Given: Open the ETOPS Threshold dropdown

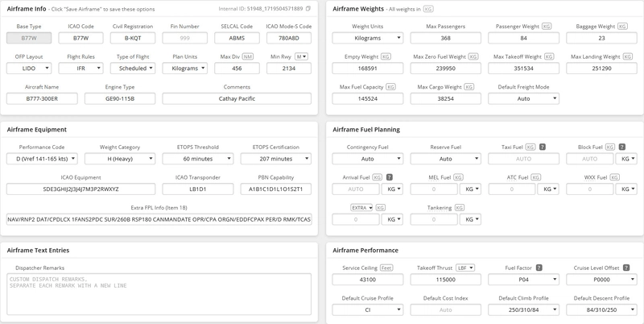Looking at the screenshot, I should (x=204, y=159).
